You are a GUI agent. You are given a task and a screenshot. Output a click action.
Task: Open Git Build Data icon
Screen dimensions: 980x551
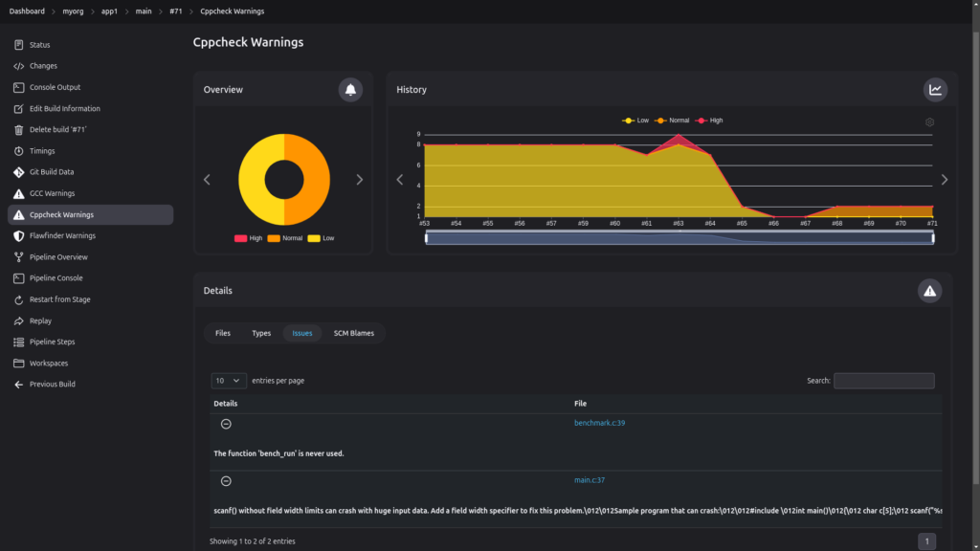tap(19, 172)
